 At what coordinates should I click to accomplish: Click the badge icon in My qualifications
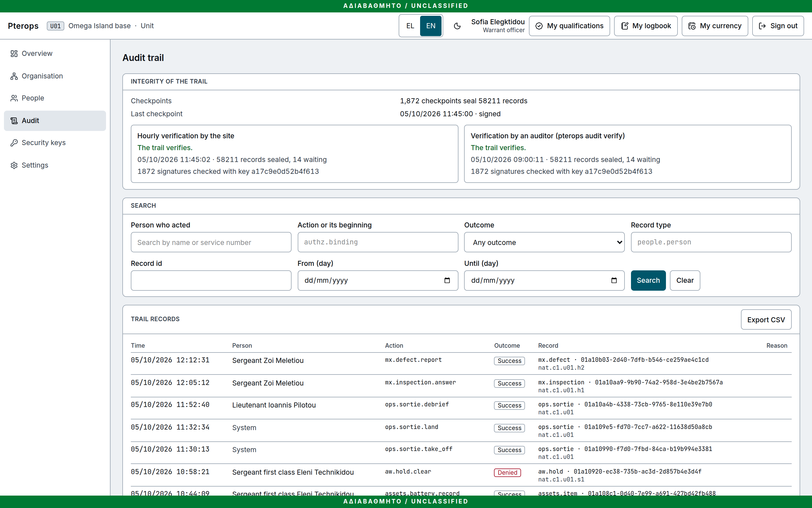point(539,26)
